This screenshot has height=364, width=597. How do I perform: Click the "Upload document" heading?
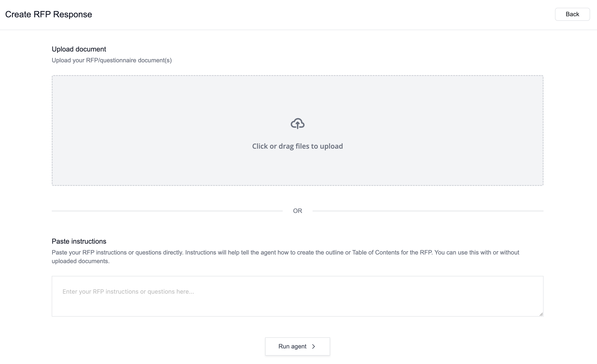(x=79, y=49)
